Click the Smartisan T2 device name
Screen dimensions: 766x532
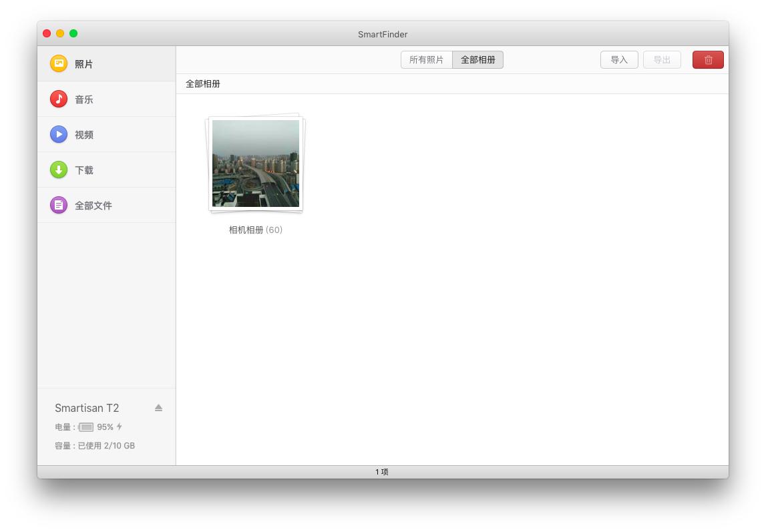point(87,408)
